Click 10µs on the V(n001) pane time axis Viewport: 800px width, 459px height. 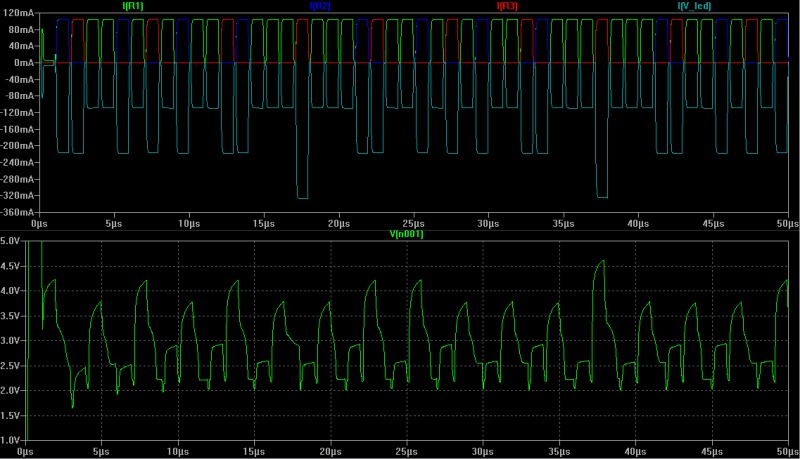[178, 452]
